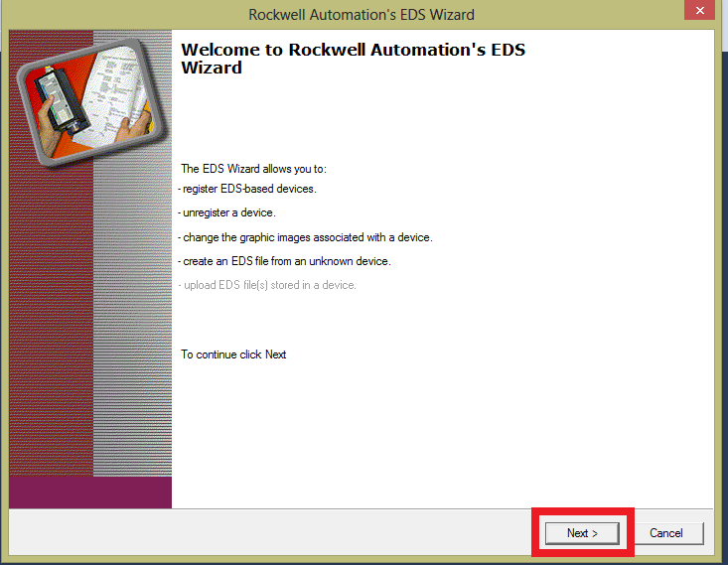Click 'create an EDS file from' line
This screenshot has width=728, height=565.
tap(284, 261)
